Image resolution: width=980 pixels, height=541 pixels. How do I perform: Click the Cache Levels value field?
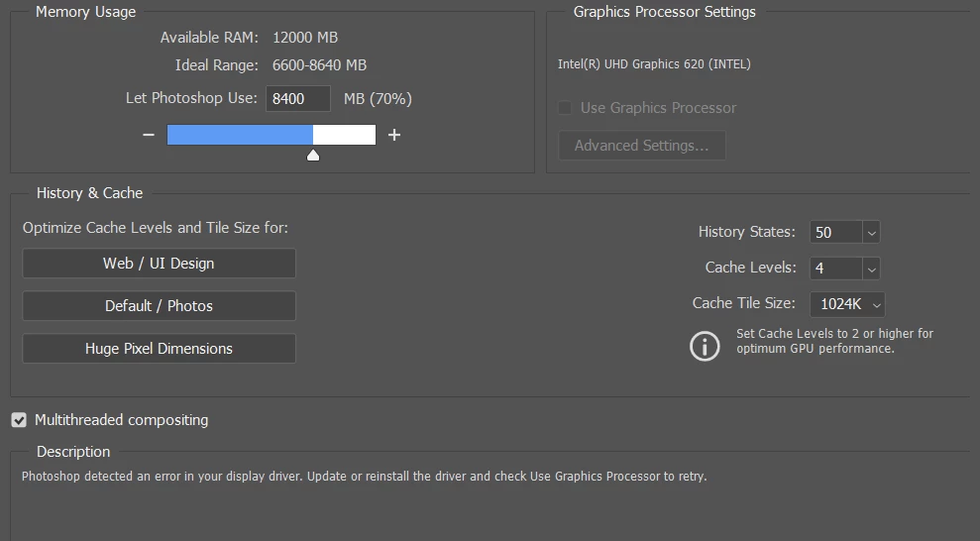[835, 269]
